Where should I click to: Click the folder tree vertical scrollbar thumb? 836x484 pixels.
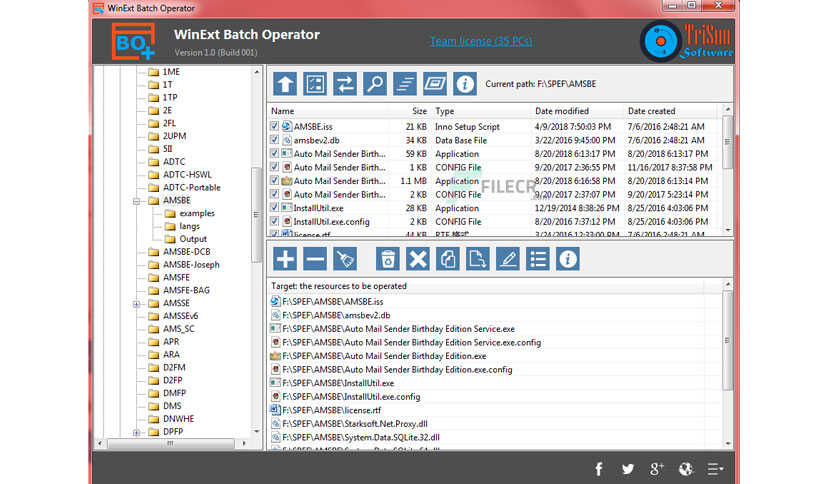point(256,214)
